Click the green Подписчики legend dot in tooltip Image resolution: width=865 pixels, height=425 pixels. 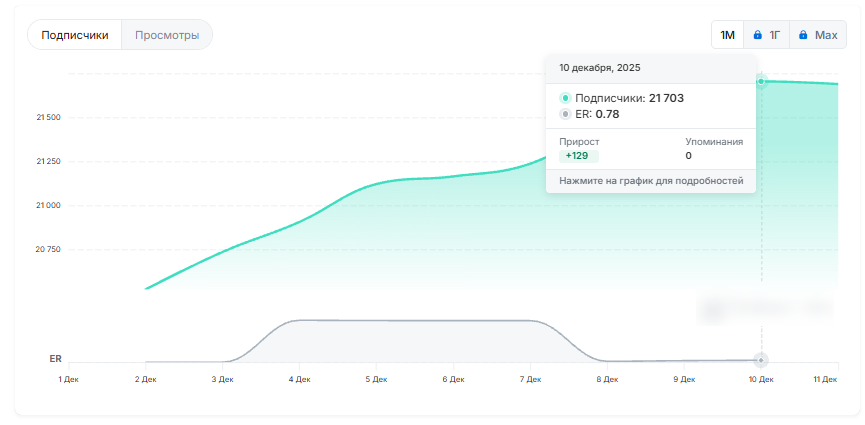565,98
